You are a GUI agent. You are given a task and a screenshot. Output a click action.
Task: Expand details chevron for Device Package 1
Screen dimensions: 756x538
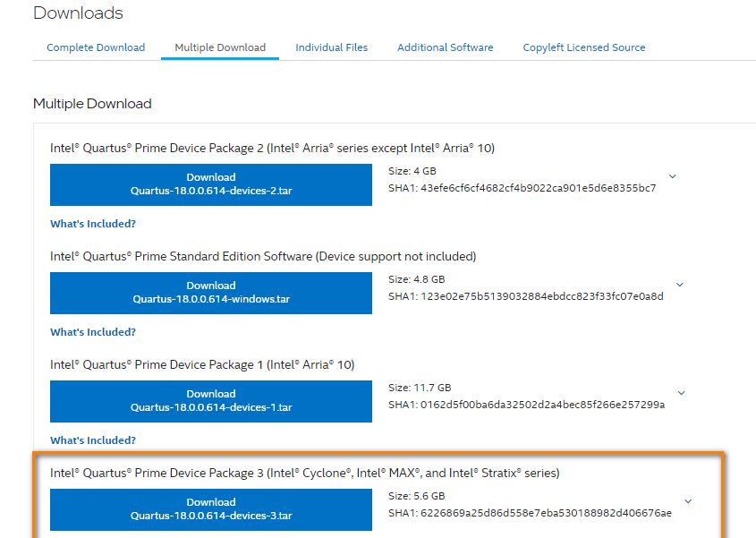(x=681, y=393)
